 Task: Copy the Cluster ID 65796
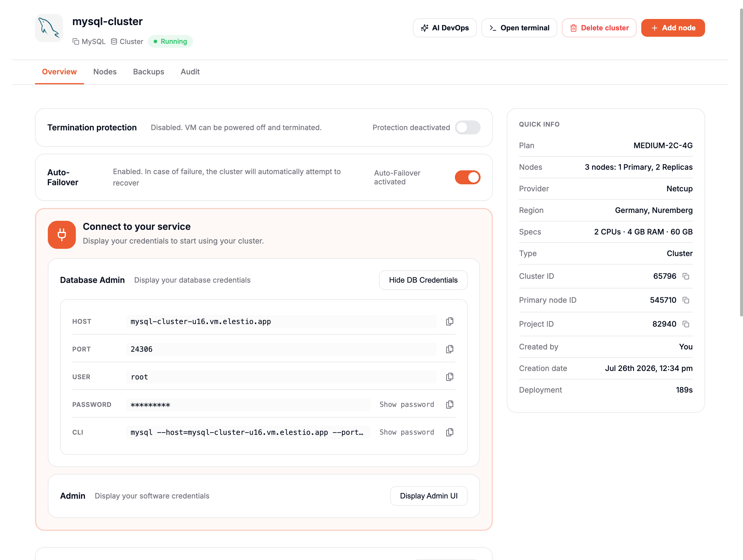pyautogui.click(x=686, y=276)
